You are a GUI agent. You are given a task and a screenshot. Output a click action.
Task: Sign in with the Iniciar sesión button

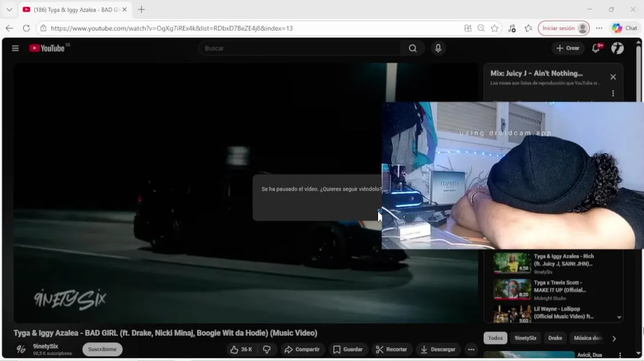pos(563,29)
